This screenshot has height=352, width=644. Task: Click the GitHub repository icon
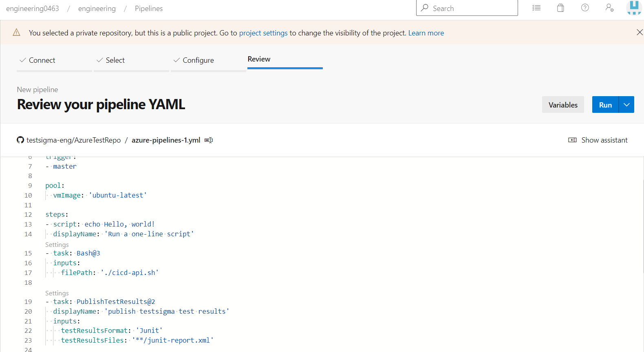[x=20, y=140]
